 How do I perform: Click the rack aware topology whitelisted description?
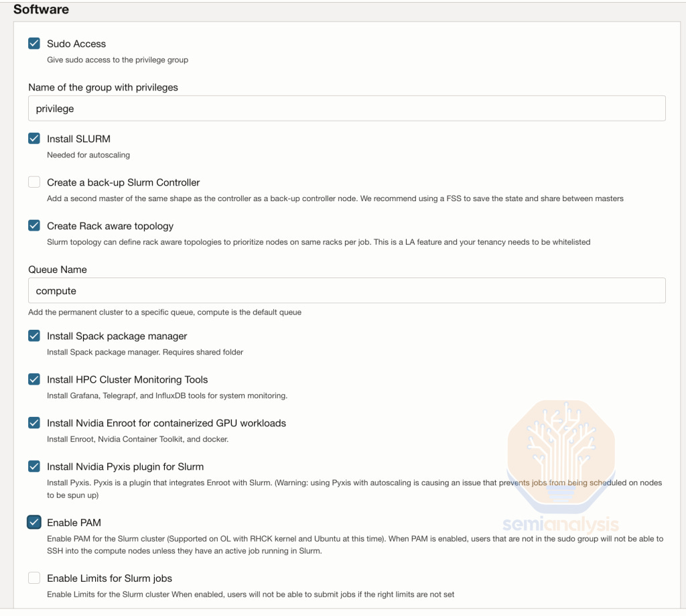coord(318,242)
